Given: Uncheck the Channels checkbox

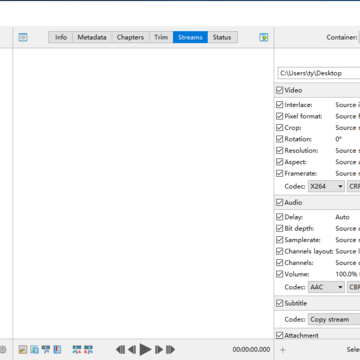Looking at the screenshot, I should click(279, 263).
